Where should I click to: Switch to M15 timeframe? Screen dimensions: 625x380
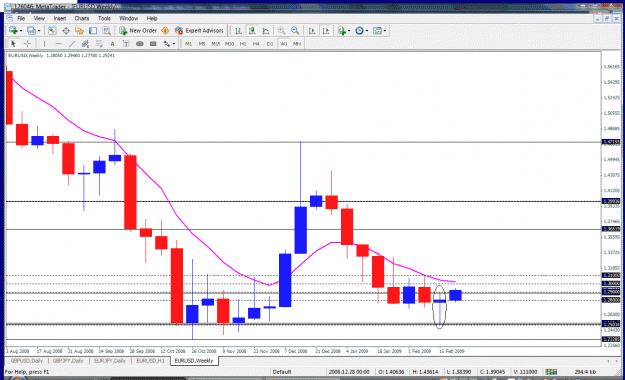click(x=216, y=44)
